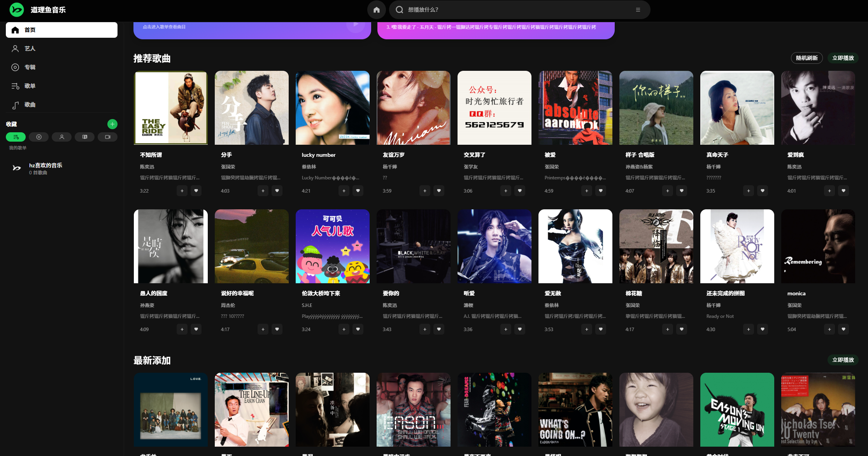Favorite the song 说好的幸福呢
Screen dimensions: 868x456
click(x=277, y=329)
